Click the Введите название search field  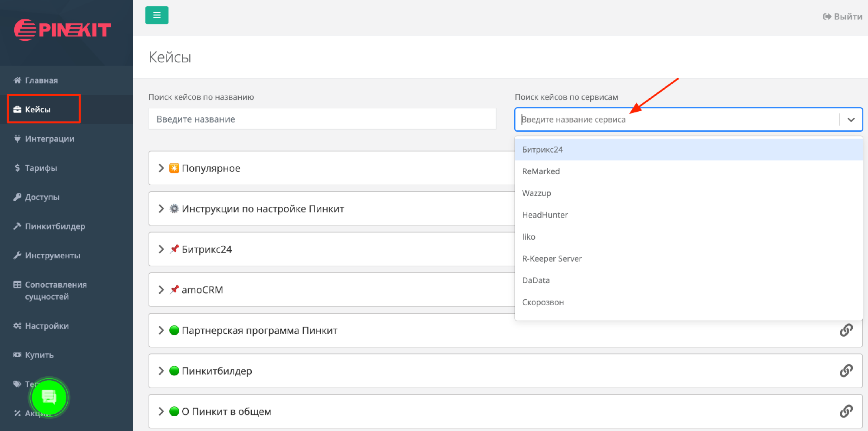point(322,119)
